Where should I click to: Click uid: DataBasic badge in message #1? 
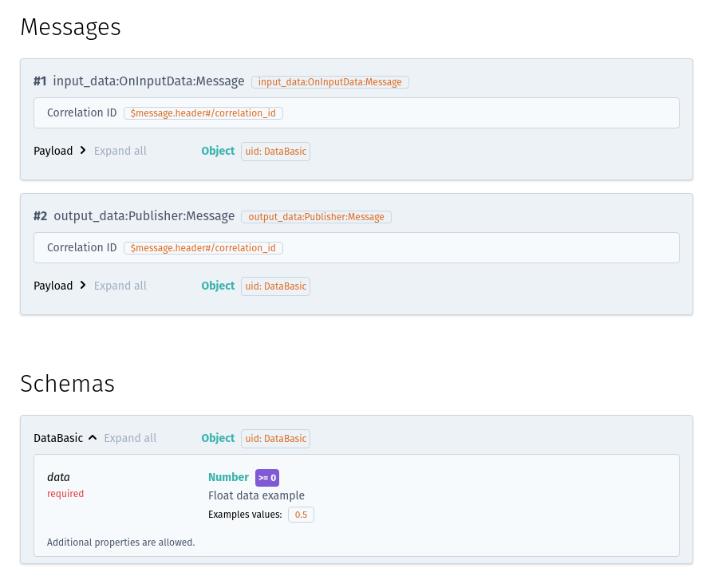coord(275,152)
